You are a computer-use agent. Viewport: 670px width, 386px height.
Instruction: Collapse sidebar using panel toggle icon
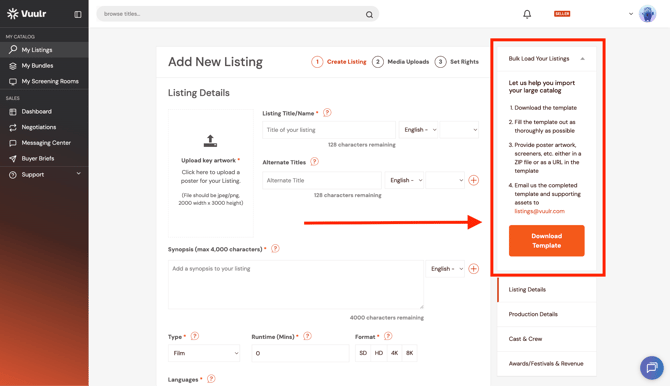coord(77,14)
